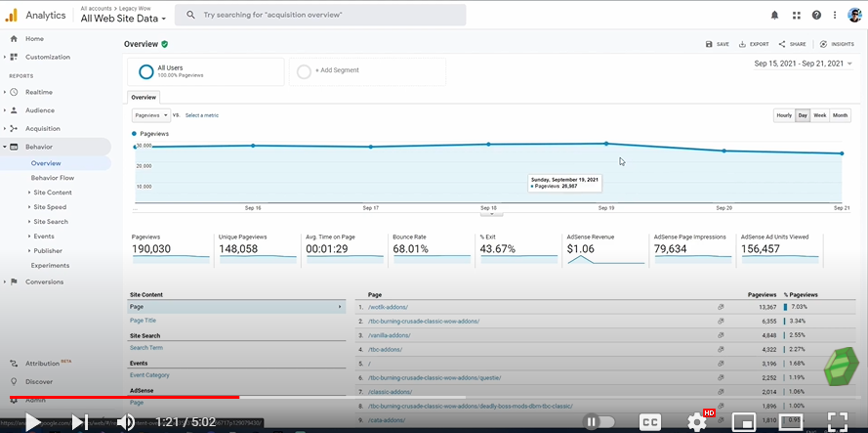Open video settings gear

coord(697,422)
